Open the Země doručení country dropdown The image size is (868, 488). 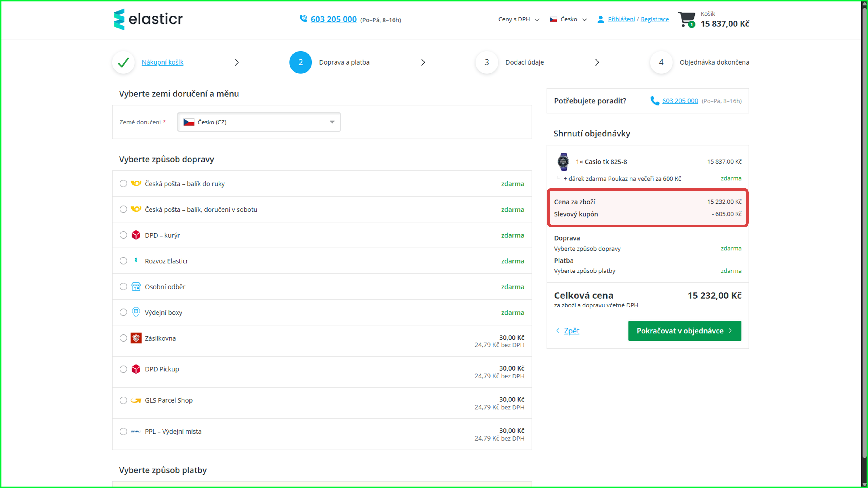[x=258, y=122]
